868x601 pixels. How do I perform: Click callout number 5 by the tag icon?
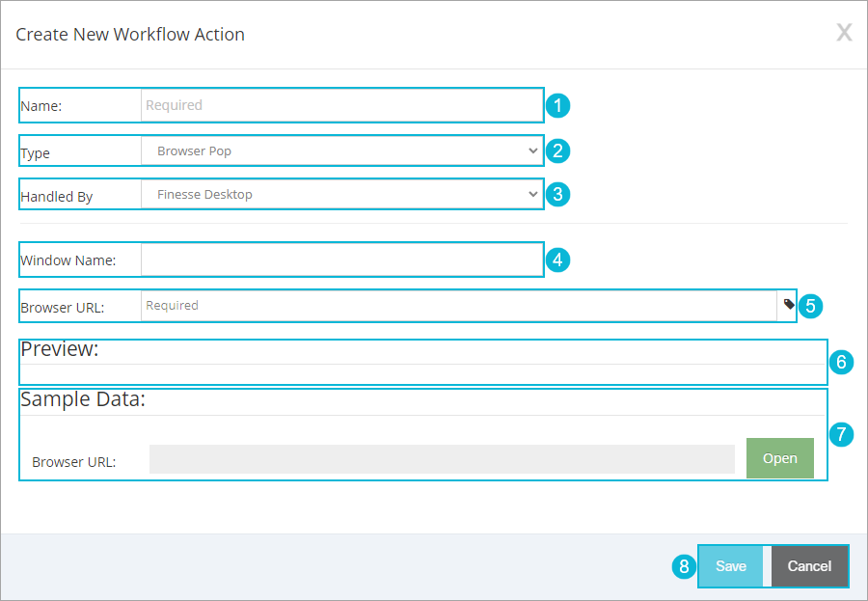(810, 306)
